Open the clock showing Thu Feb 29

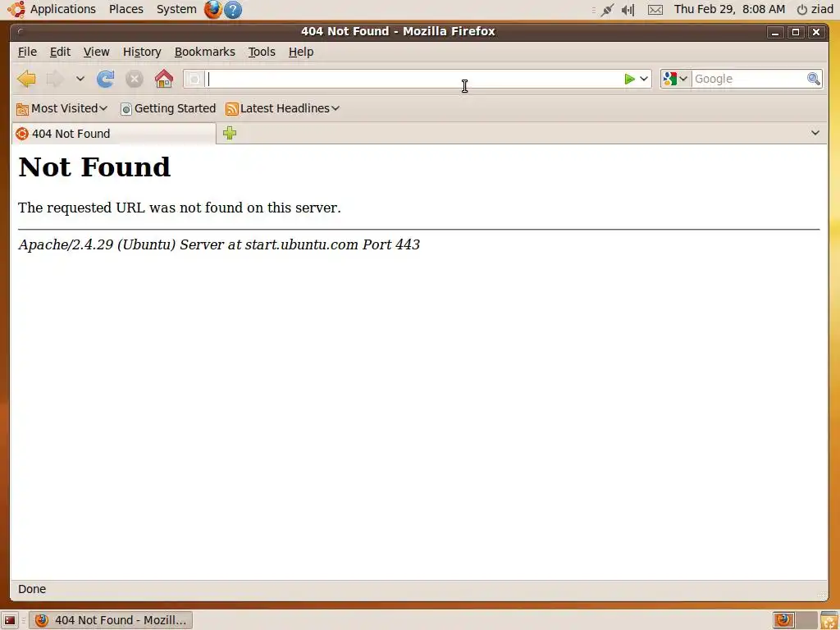(729, 9)
